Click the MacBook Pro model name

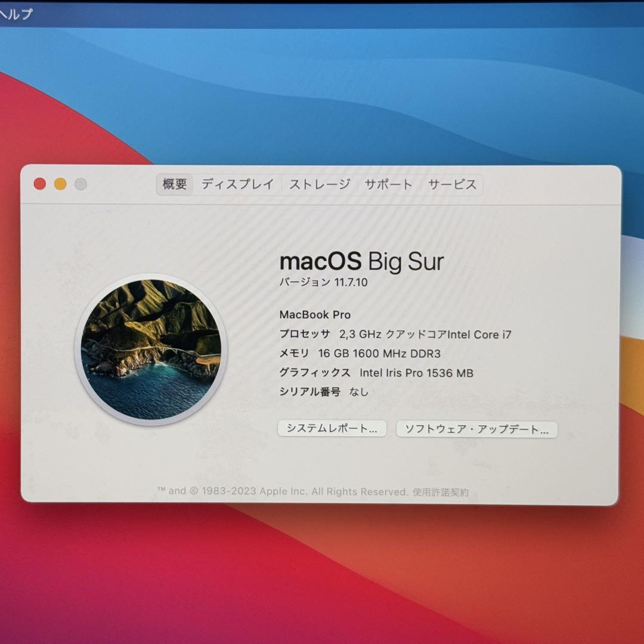[315, 315]
